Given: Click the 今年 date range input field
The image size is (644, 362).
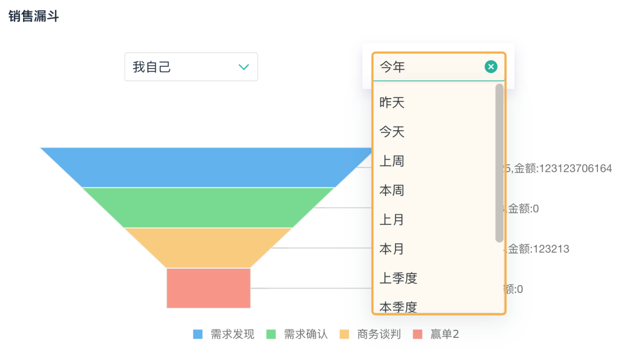Looking at the screenshot, I should click(x=429, y=67).
